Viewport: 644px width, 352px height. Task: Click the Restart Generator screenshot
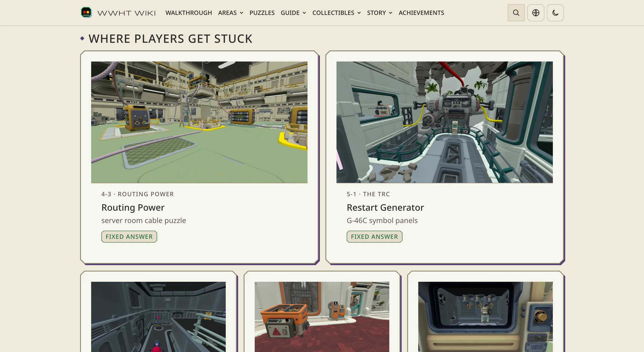[444, 122]
